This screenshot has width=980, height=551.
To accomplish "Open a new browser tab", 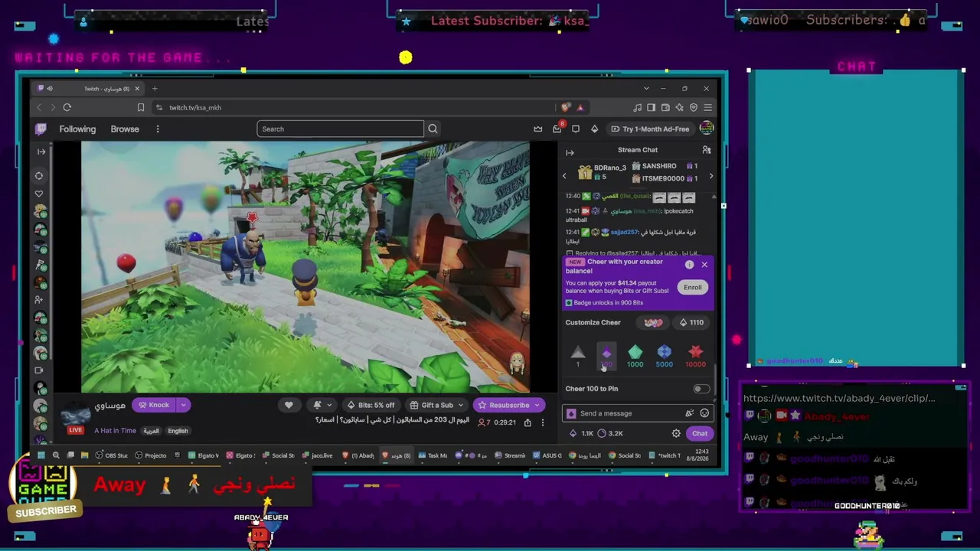I will coord(155,89).
